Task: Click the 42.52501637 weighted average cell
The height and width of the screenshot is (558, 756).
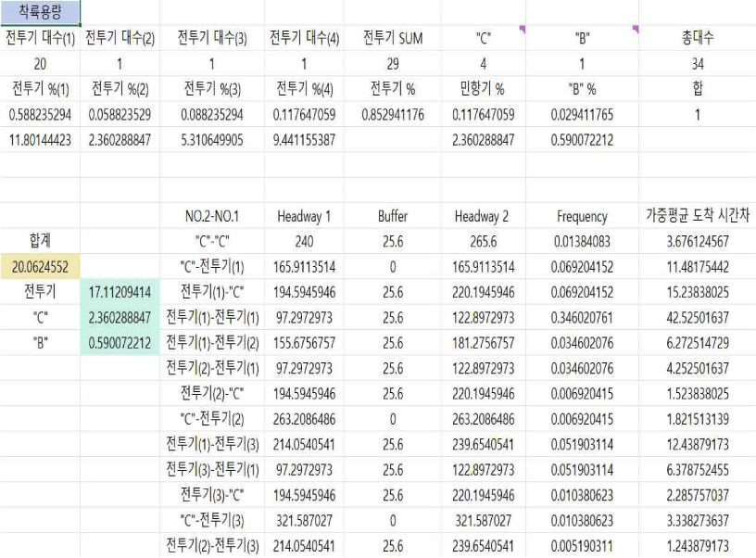Action: pyautogui.click(x=697, y=318)
